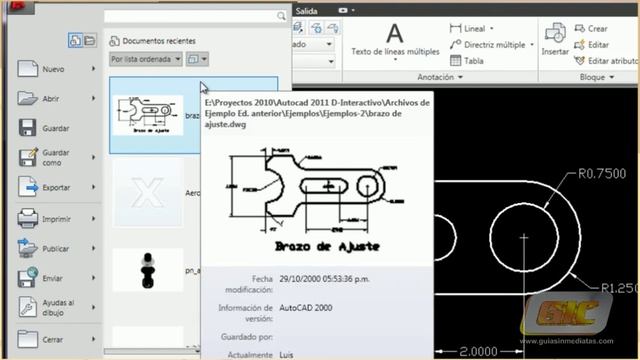Expand the Anotación panel
Image resolution: width=640 pixels, height=360 pixels.
pos(440,77)
